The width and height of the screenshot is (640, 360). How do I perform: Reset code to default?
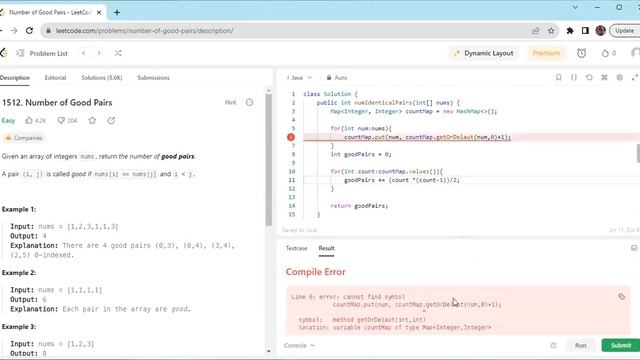point(589,78)
